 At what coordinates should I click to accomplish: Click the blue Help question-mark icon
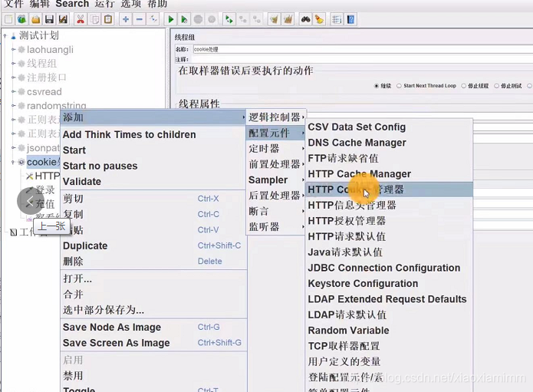coord(350,19)
